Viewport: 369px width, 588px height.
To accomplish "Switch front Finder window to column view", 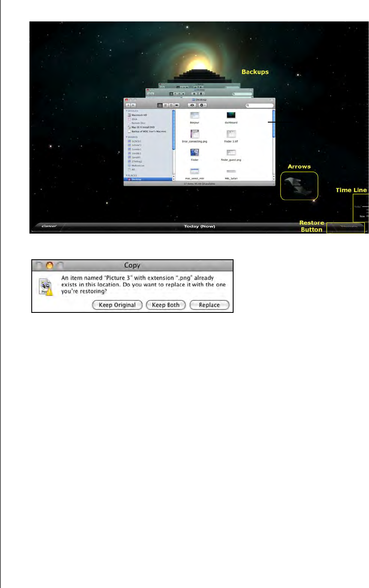I will (x=171, y=105).
